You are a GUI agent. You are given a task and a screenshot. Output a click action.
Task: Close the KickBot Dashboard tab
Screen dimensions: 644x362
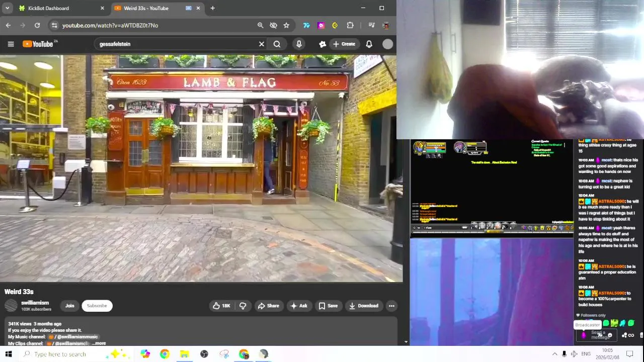coord(102,8)
